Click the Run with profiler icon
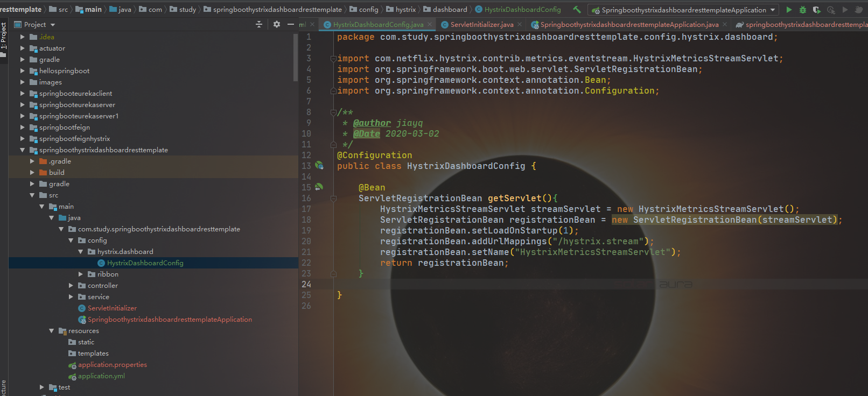The image size is (868, 396). click(831, 10)
